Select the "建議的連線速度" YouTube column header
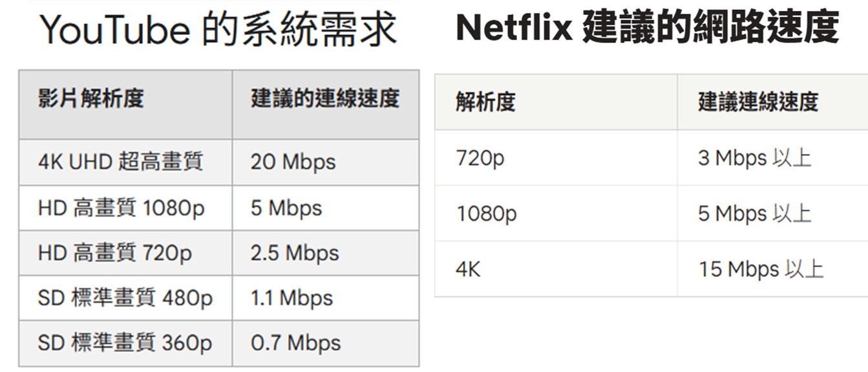This screenshot has height=372, width=868. (x=325, y=99)
